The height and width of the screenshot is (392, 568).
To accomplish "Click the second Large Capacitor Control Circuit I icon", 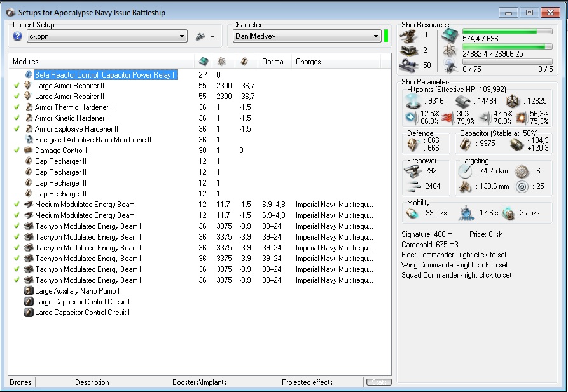I will 29,313.
